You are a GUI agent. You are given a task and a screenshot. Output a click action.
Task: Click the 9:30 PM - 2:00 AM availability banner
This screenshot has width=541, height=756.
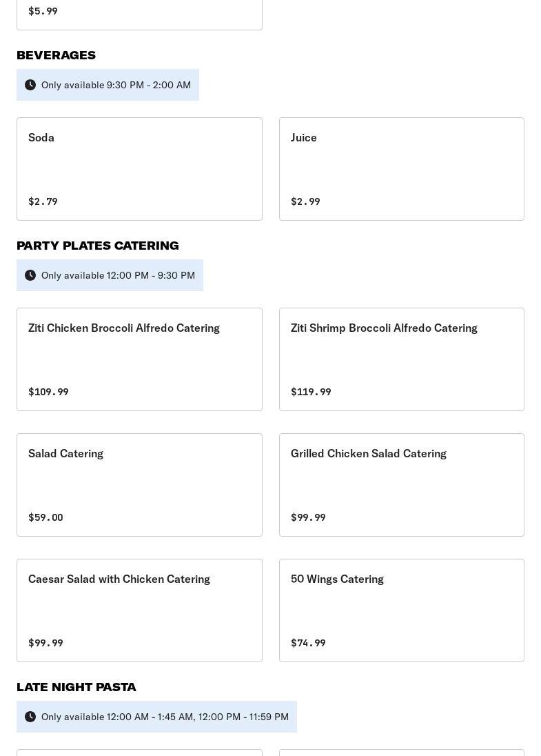tap(108, 85)
